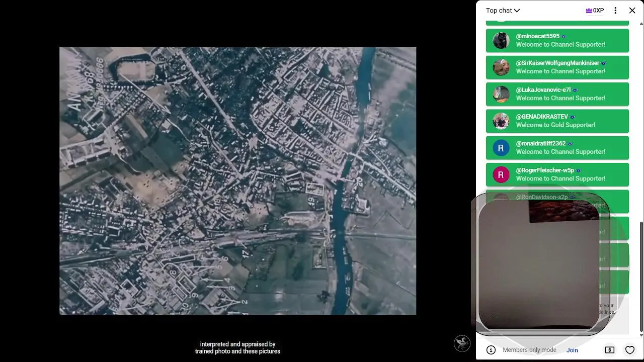The height and width of the screenshot is (362, 644).
Task: Click the 0XP crown points badge
Action: coord(595,11)
